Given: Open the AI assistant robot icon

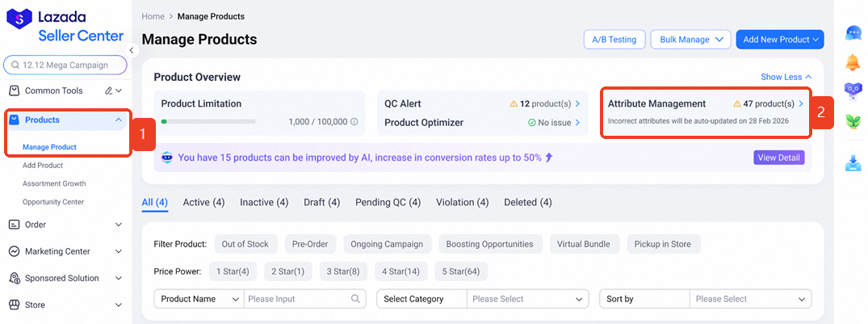Looking at the screenshot, I should pyautogui.click(x=853, y=90).
